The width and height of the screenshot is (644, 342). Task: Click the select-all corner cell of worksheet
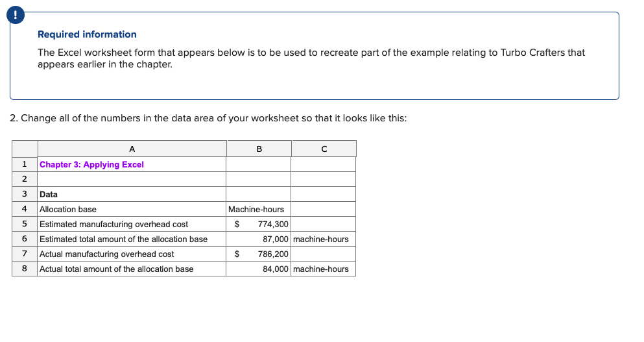[x=25, y=149]
